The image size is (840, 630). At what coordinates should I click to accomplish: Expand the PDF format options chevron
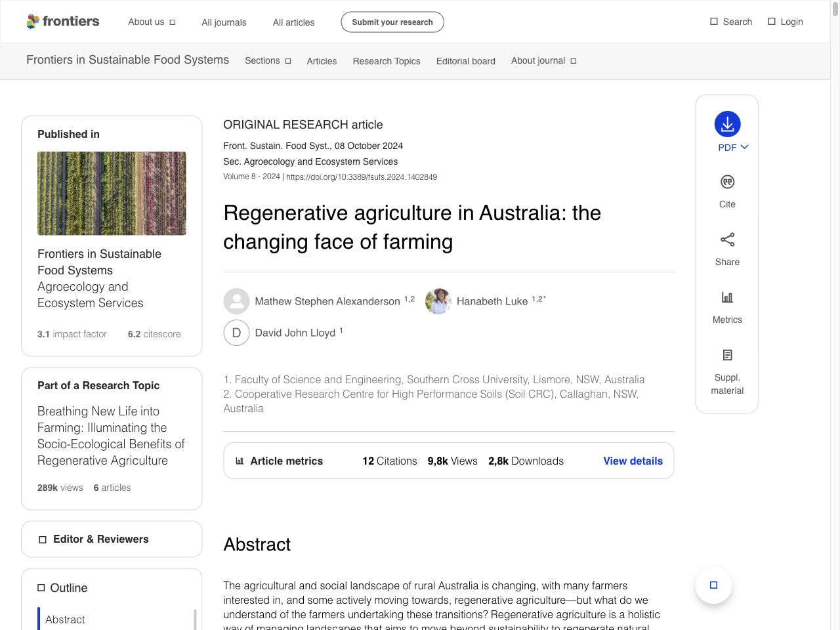(744, 147)
